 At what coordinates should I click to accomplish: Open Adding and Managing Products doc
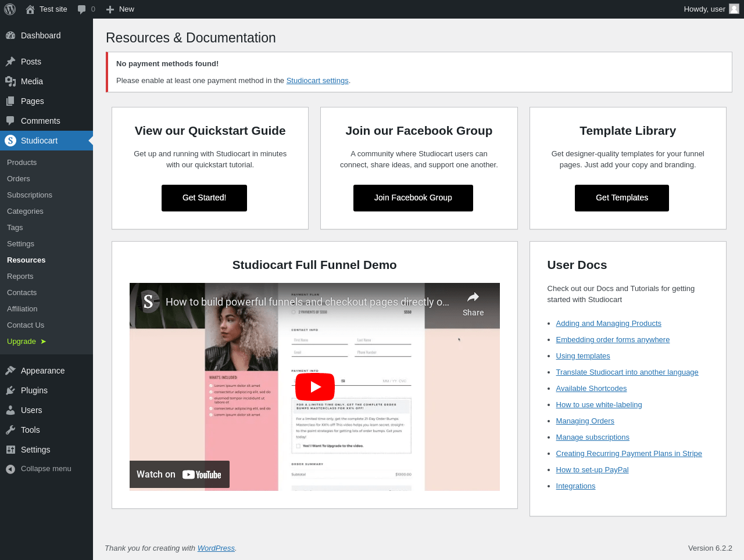tap(609, 324)
